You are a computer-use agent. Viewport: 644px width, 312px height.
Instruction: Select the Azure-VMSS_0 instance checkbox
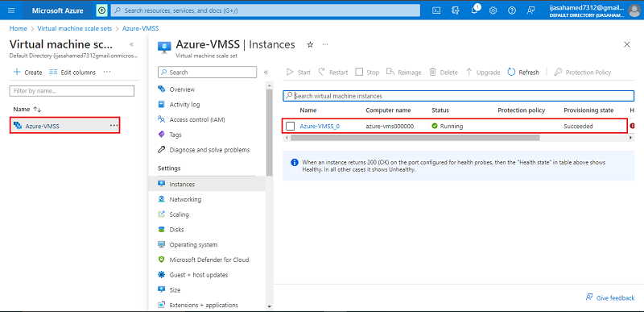(291, 127)
